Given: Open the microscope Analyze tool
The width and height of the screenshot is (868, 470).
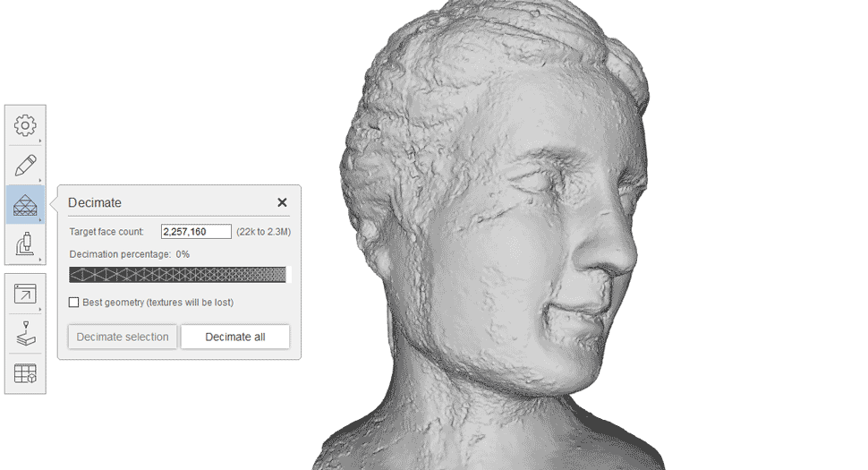Looking at the screenshot, I should [x=25, y=244].
